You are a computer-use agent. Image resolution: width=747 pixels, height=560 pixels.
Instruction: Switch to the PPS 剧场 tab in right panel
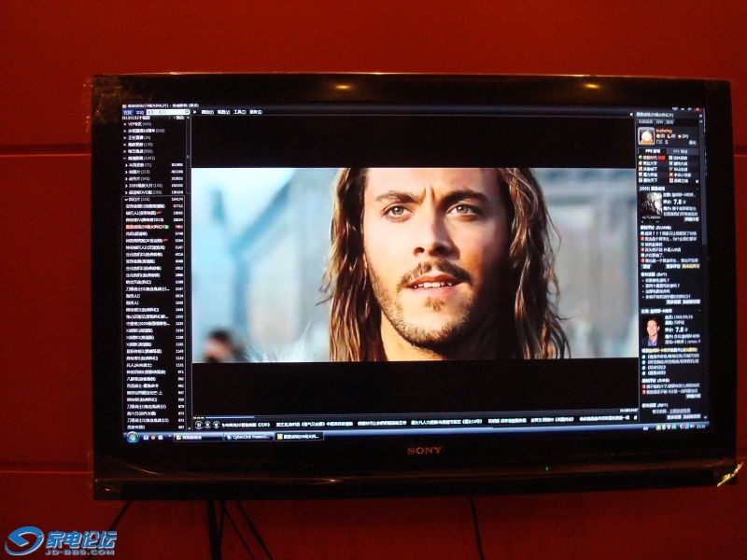[653, 151]
